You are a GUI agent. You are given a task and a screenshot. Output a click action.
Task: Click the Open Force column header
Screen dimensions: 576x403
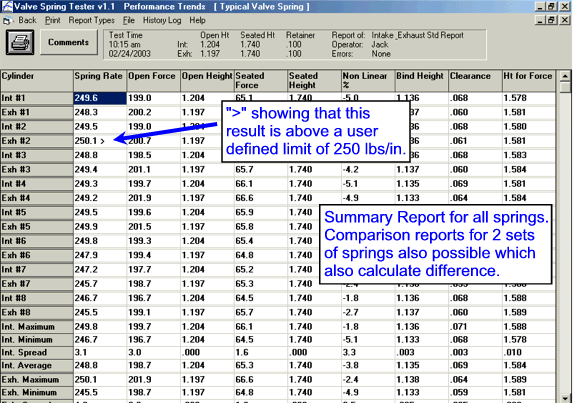point(154,80)
